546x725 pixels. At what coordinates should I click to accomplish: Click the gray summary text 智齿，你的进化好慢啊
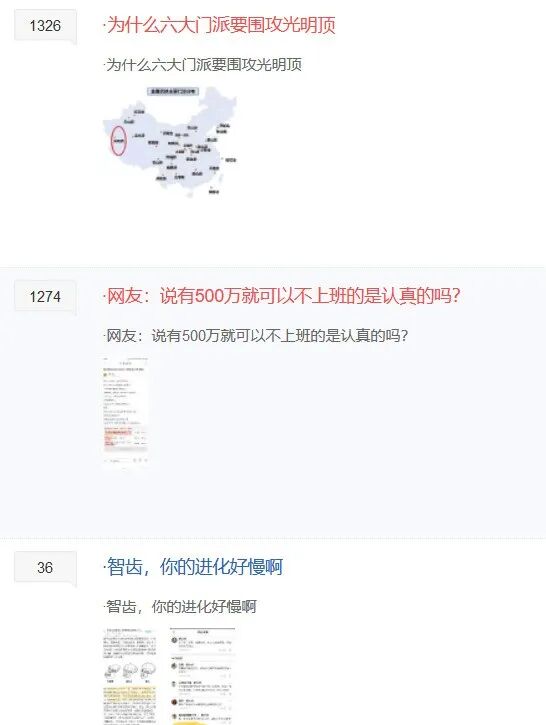[x=181, y=606]
